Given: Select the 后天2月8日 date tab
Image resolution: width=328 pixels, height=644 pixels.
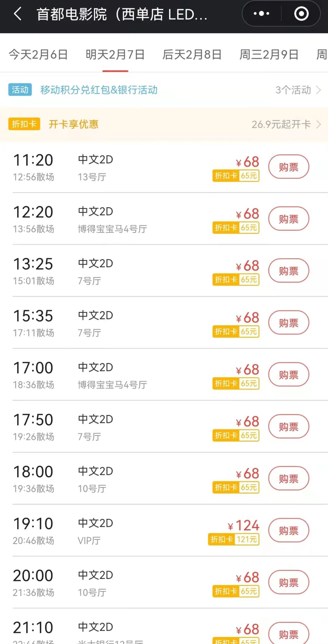Looking at the screenshot, I should [x=192, y=55].
